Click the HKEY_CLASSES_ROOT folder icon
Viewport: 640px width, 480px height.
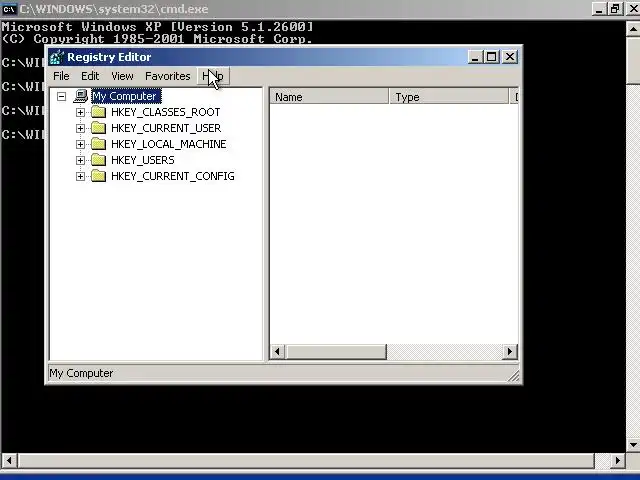98,112
